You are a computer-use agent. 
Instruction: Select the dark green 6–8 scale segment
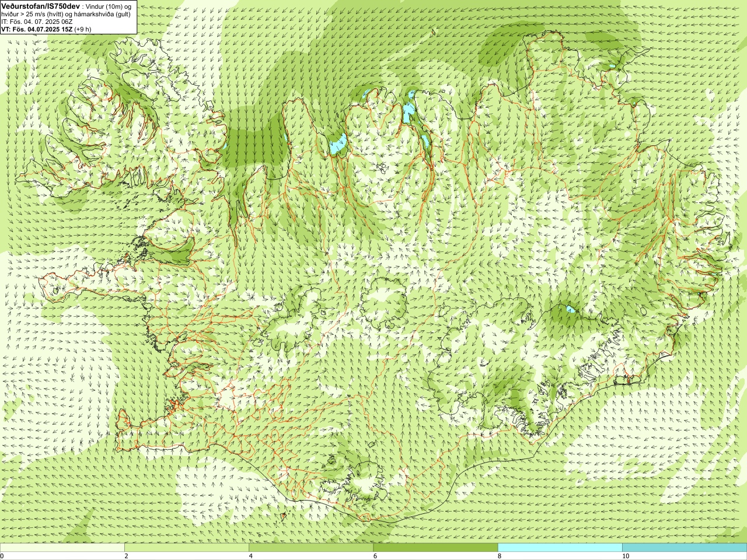[435, 548]
